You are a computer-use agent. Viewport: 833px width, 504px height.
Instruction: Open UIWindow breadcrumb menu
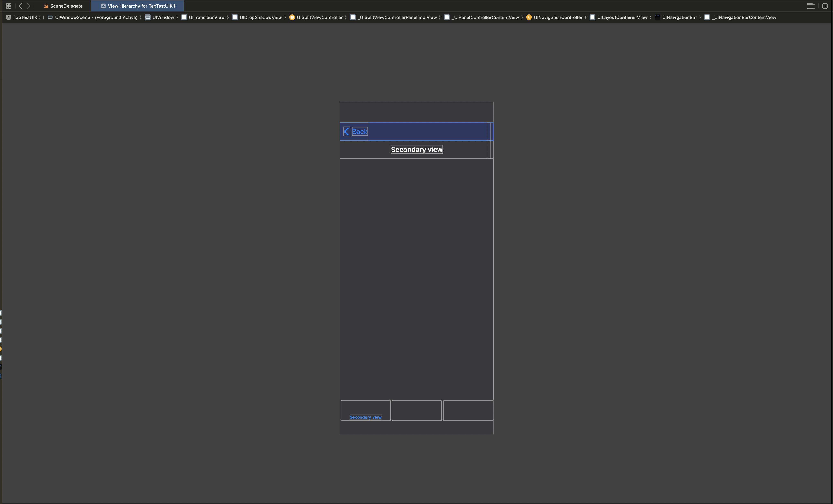click(x=163, y=17)
